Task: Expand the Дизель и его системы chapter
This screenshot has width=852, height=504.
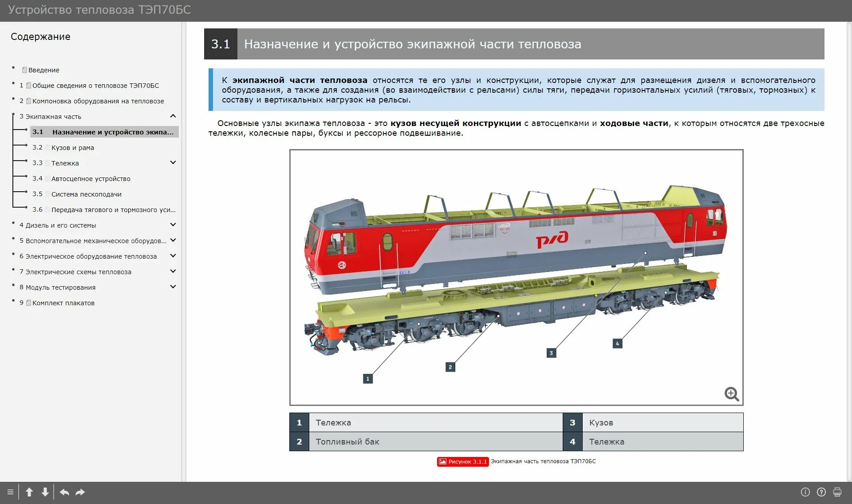Action: tap(173, 225)
